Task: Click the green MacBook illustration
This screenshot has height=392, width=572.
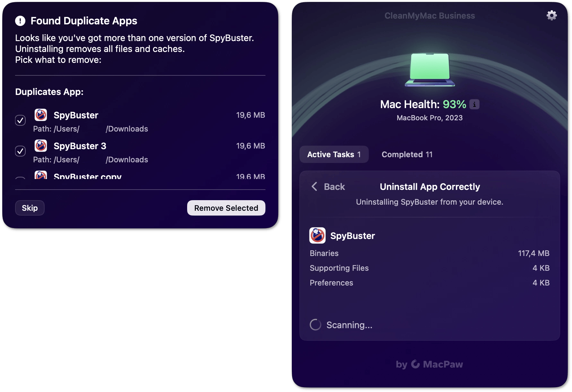Action: point(430,70)
